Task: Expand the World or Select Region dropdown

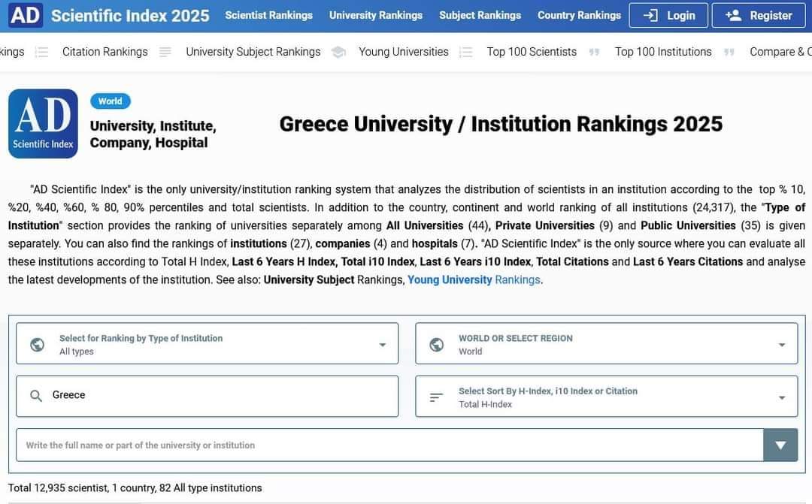Action: [x=607, y=343]
